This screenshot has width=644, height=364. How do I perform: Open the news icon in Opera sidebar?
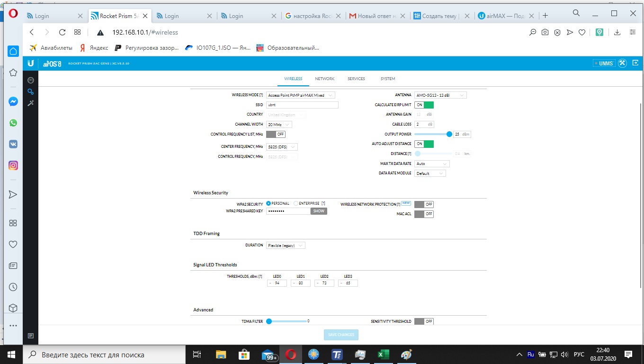pyautogui.click(x=13, y=265)
